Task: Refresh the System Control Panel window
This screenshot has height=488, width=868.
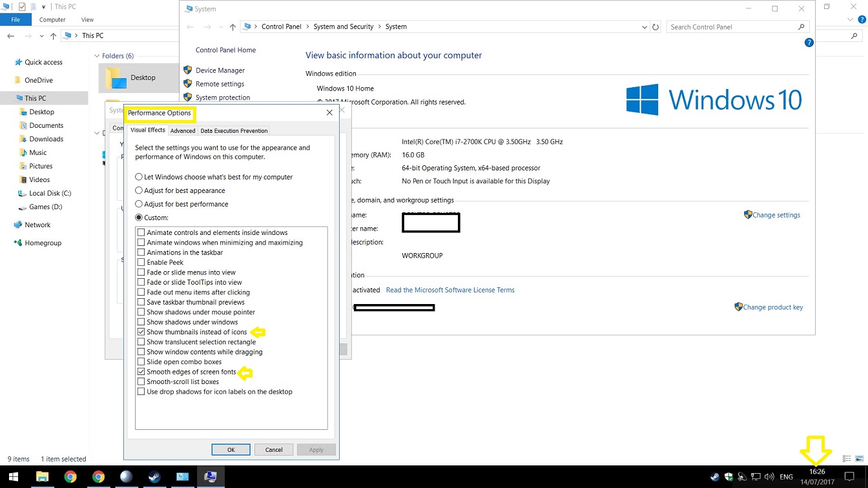Action: pos(656,27)
